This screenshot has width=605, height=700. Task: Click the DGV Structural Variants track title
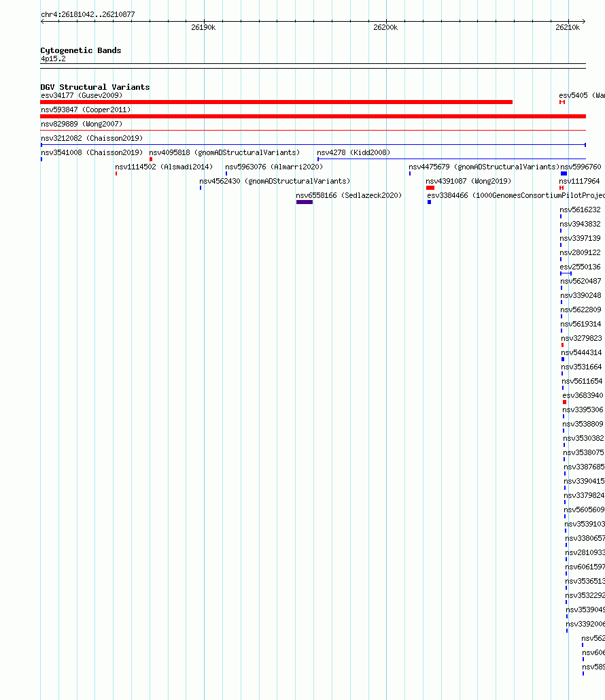(95, 87)
